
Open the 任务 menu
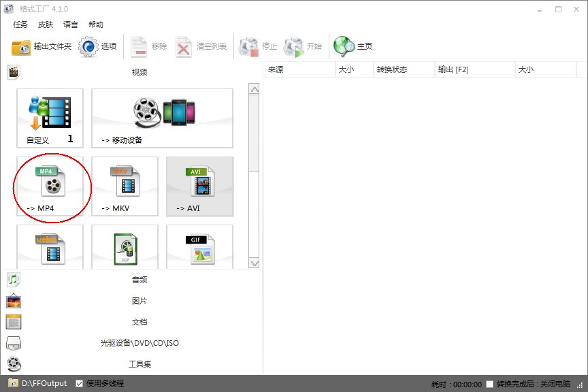[19, 24]
